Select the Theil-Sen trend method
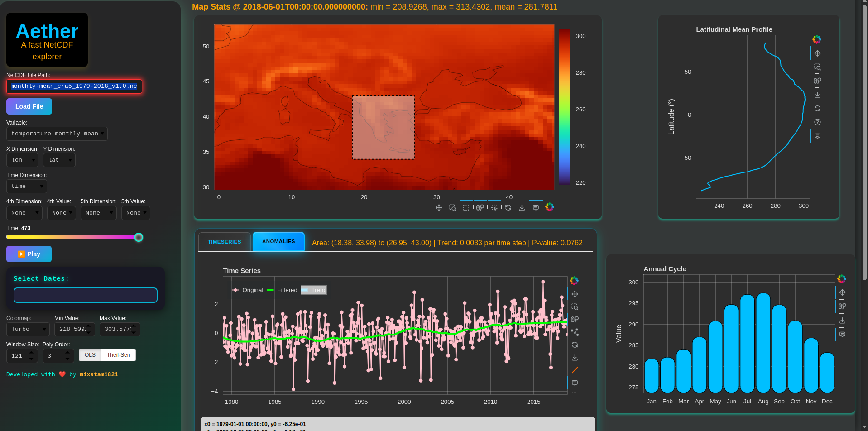Image resolution: width=868 pixels, height=431 pixels. click(118, 355)
